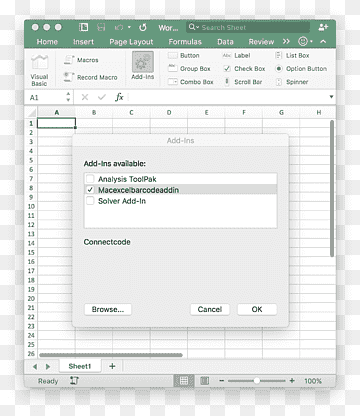Image resolution: width=360 pixels, height=416 pixels.
Task: Open the undo history dropdown arrow
Action: tap(129, 27)
